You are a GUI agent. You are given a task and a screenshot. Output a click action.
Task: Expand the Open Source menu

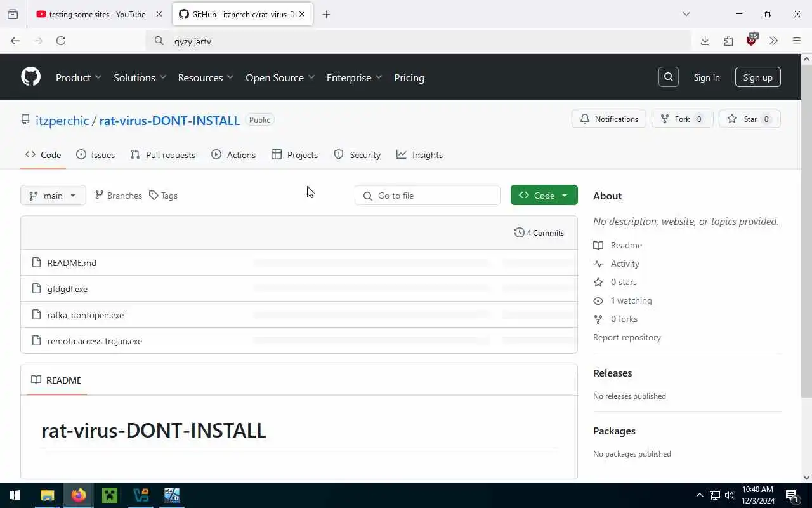(x=280, y=77)
